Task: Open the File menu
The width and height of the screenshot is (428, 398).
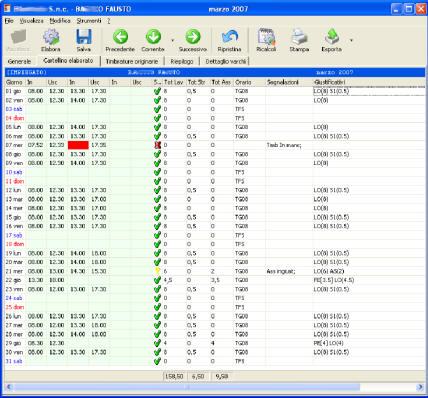Action: 9,21
